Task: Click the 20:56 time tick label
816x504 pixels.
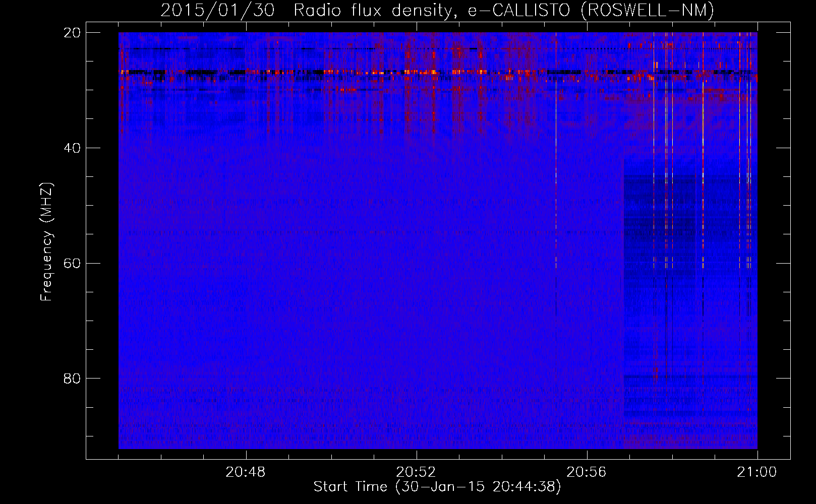Action: (587, 472)
